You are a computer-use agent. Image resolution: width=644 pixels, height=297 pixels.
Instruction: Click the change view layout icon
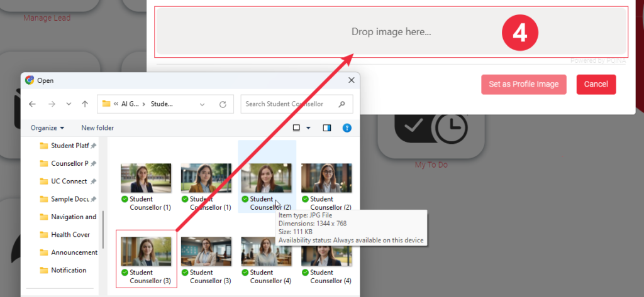[x=297, y=128]
